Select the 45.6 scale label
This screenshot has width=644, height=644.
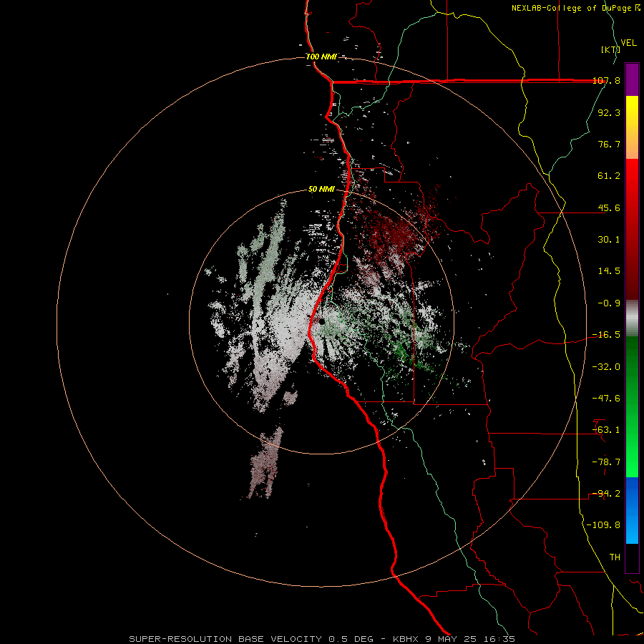(609, 208)
